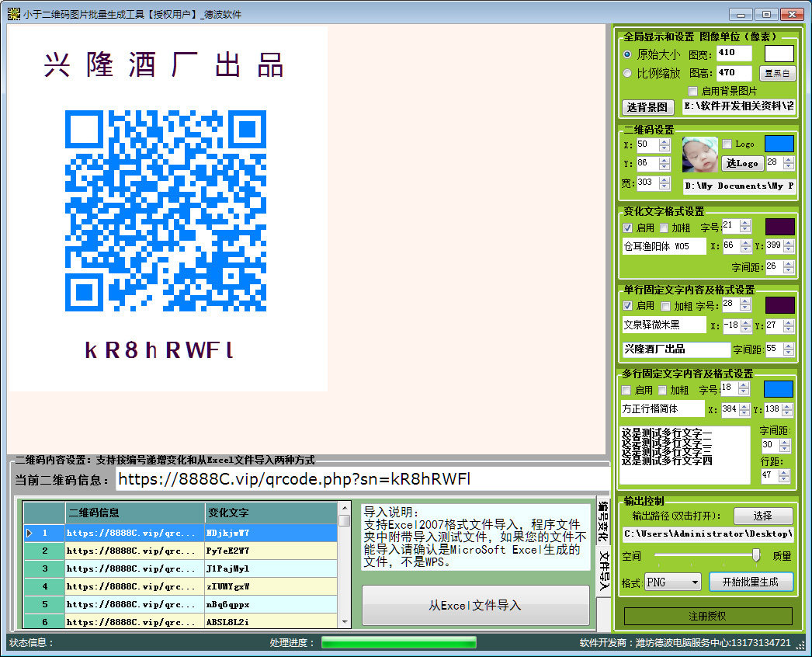Check 加粗 in 变化文字格式设置
The width and height of the screenshot is (812, 657).
[x=664, y=228]
